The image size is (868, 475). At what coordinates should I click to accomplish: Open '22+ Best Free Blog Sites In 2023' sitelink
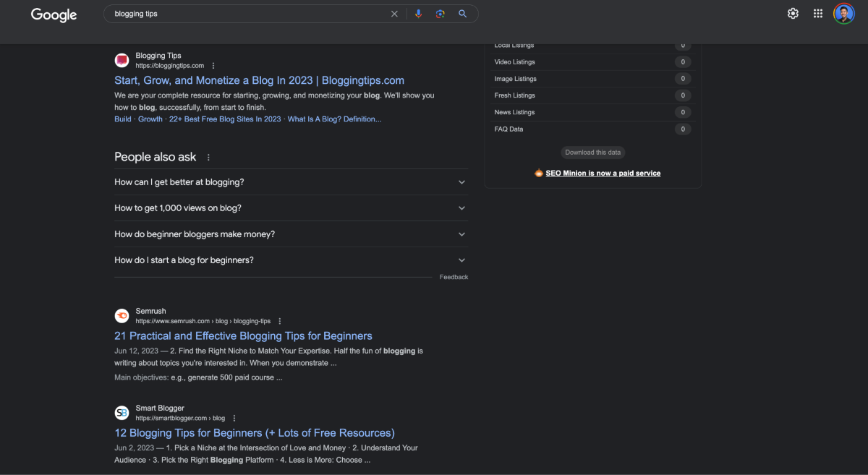(x=225, y=119)
